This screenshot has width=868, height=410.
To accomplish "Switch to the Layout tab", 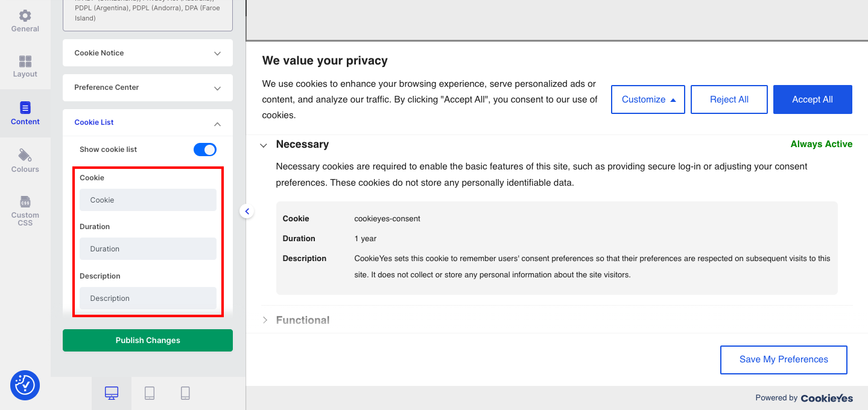I will pos(25,66).
